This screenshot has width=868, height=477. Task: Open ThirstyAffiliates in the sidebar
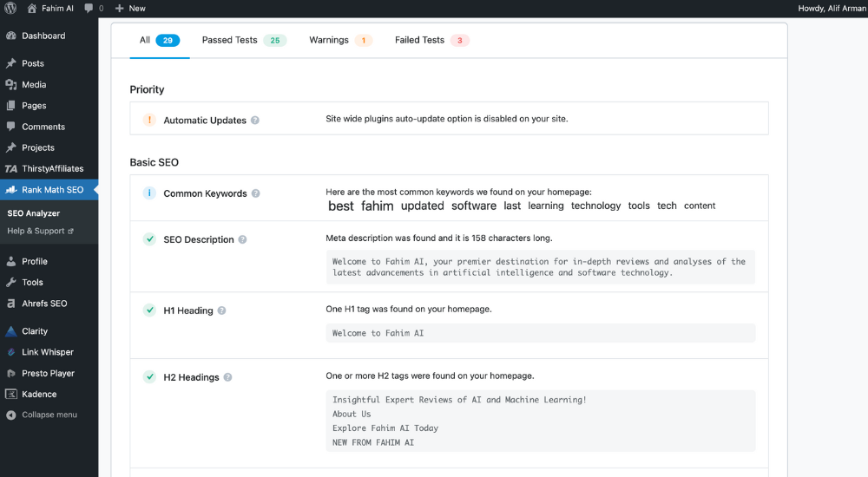52,168
